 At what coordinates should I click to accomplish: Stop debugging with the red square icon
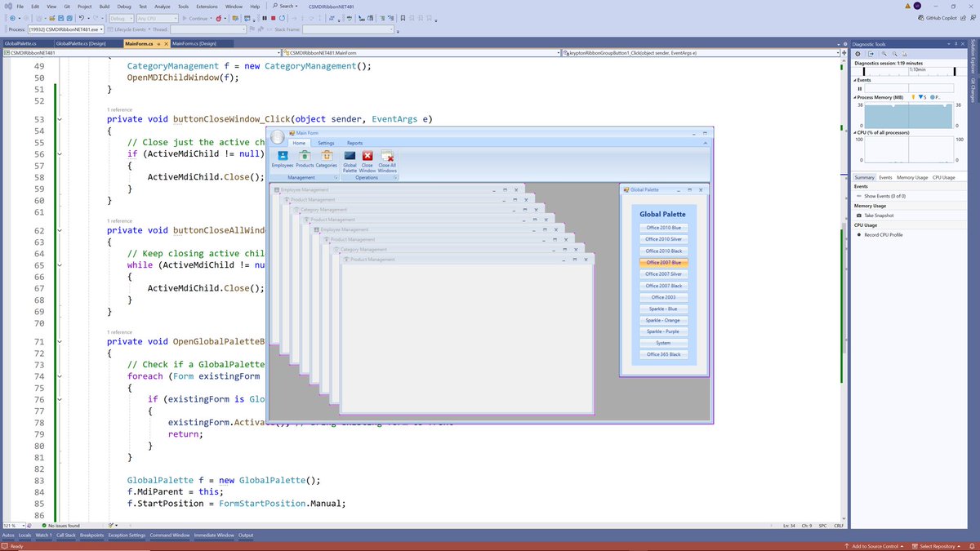pos(273,18)
